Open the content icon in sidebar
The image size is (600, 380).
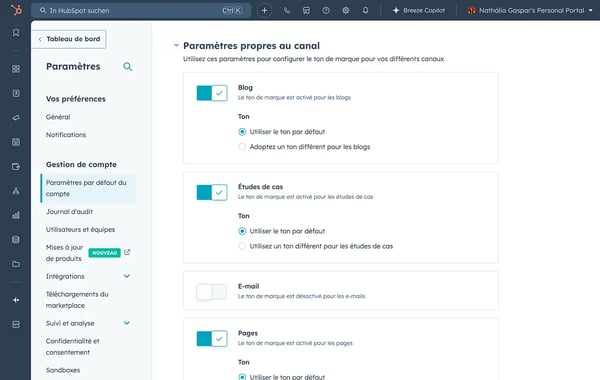[x=16, y=142]
